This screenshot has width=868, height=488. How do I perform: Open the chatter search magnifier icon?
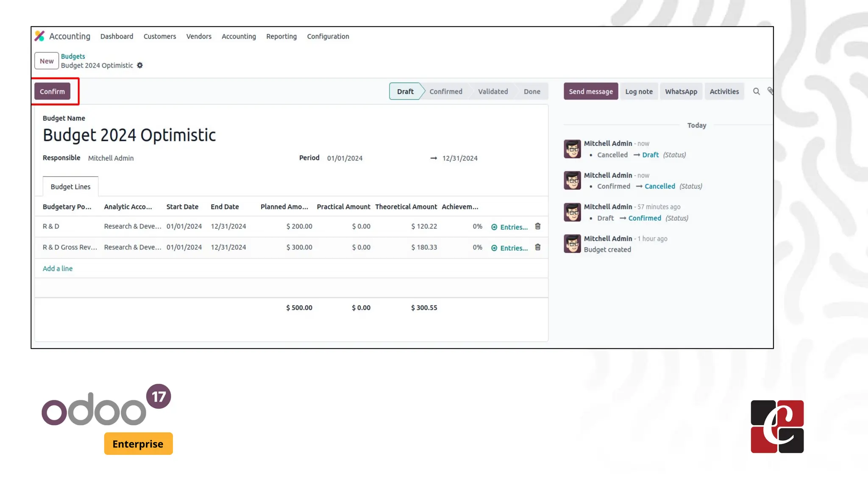pos(756,91)
